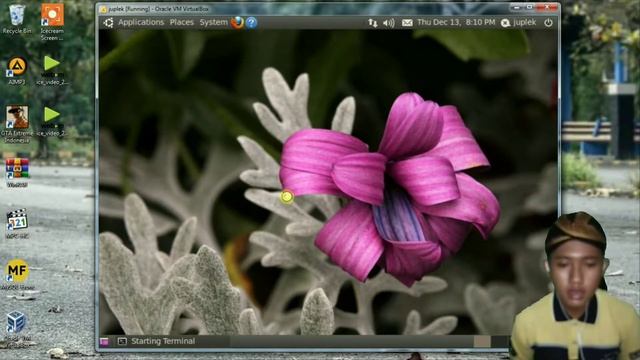640x360 pixels.
Task: Open the network connections indicator
Action: coord(373,23)
